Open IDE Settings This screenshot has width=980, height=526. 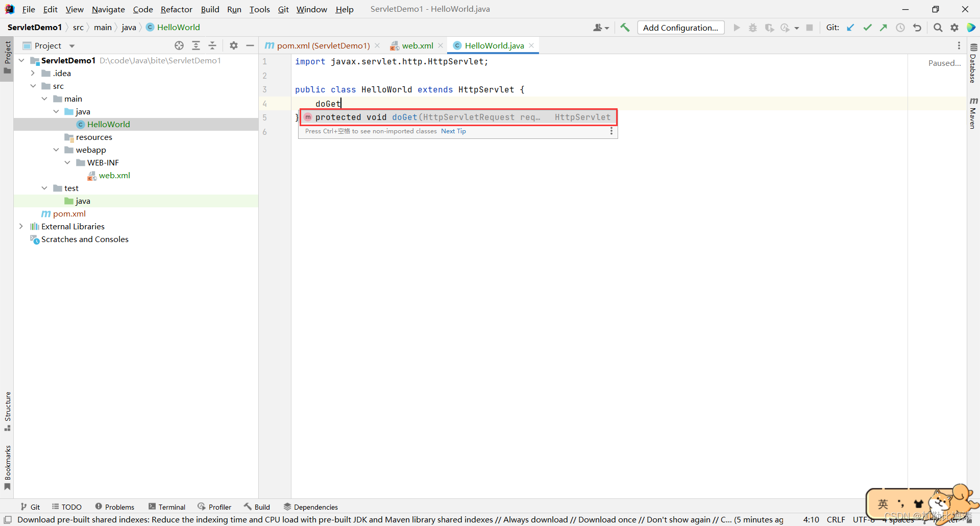(954, 28)
